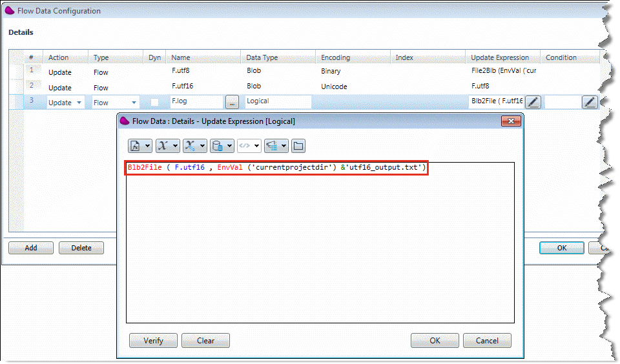Click pencil icon in the Condition column
Viewport: 620px width, 364px height.
point(590,102)
